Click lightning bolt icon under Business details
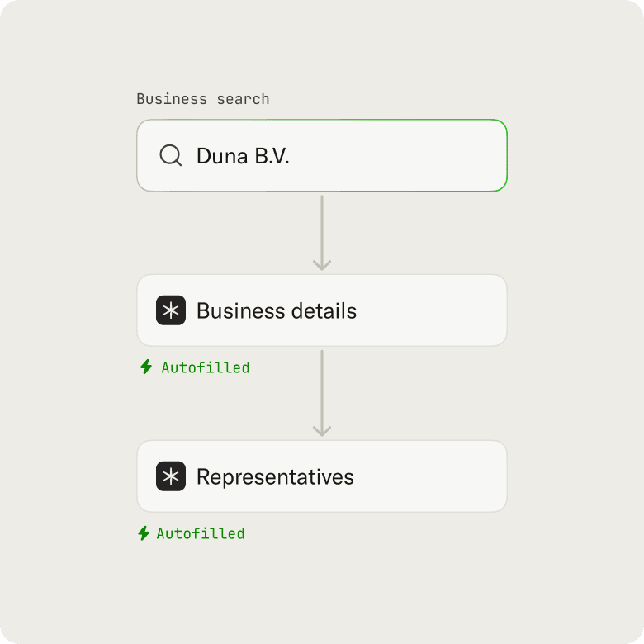Image resolution: width=644 pixels, height=644 pixels. [146, 367]
